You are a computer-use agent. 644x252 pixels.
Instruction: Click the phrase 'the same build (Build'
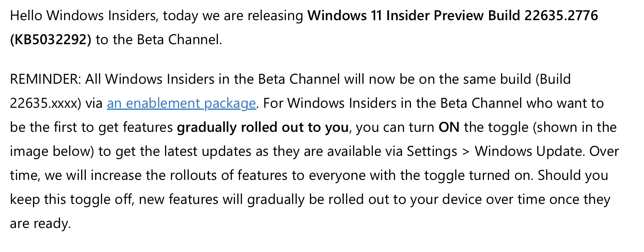(505, 79)
